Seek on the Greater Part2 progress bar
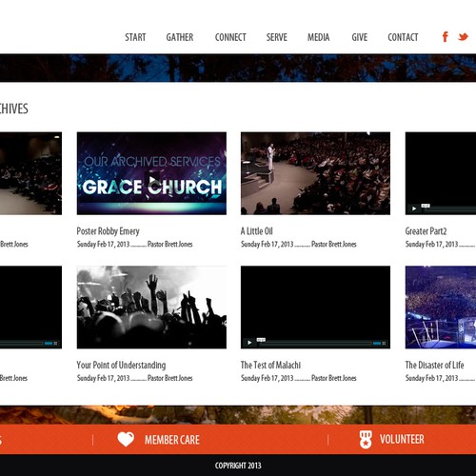The width and height of the screenshot is (476, 476). point(449,209)
